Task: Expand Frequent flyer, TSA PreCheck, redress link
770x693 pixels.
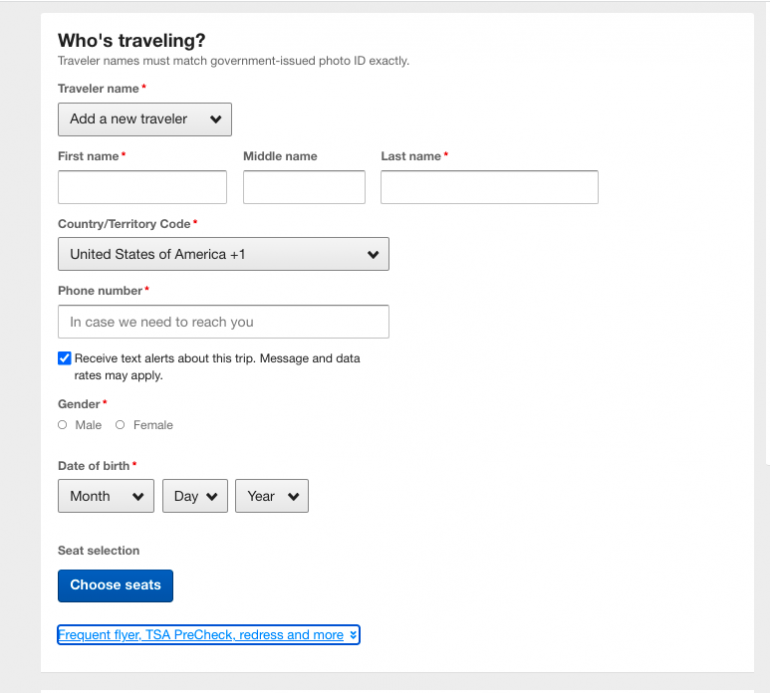Action: [200, 635]
